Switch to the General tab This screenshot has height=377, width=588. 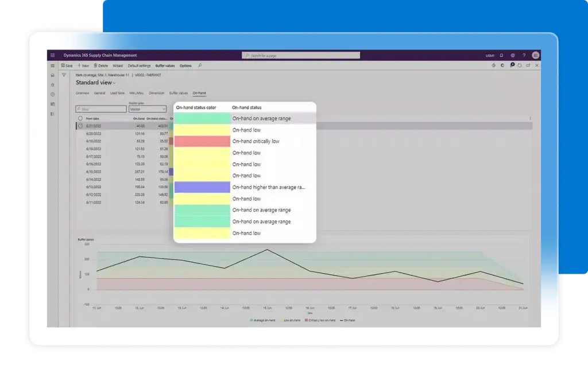pos(100,93)
